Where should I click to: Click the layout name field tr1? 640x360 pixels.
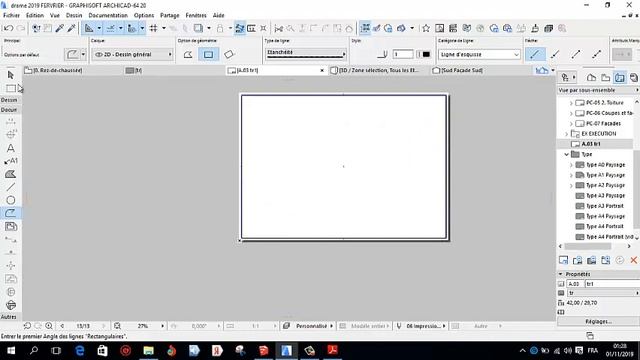point(612,284)
